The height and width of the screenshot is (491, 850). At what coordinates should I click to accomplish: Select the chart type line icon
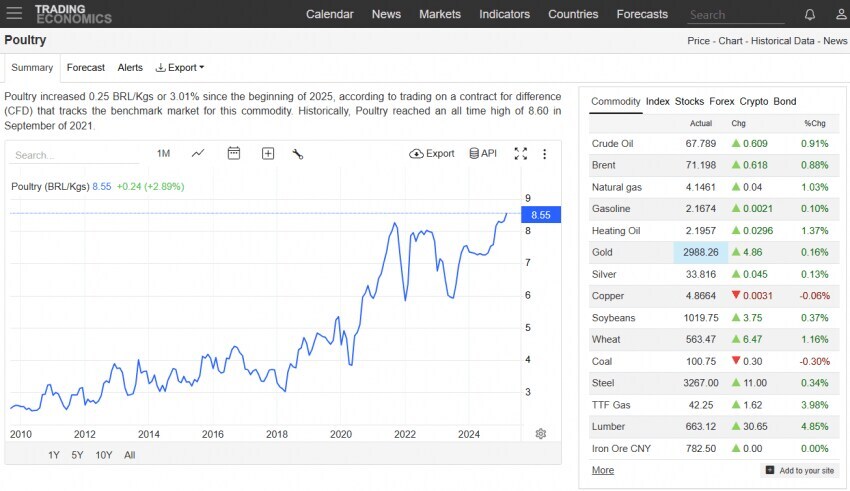pyautogui.click(x=198, y=153)
